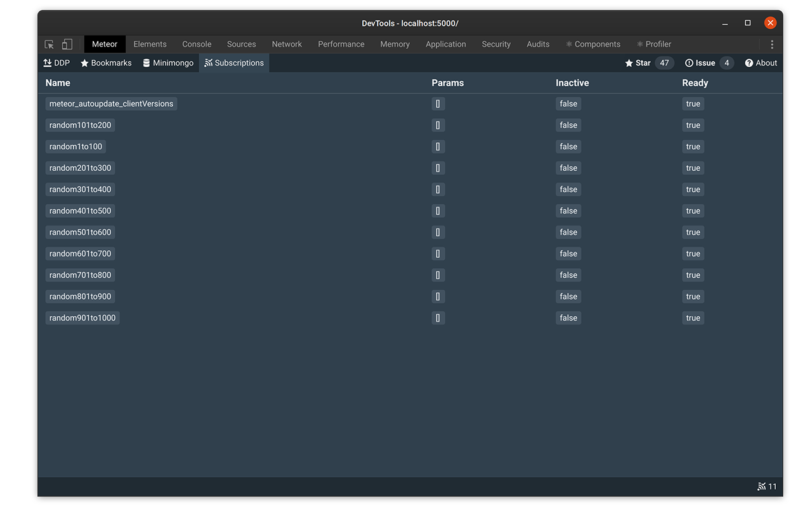Open the Sources tab
This screenshot has width=812, height=508.
242,44
